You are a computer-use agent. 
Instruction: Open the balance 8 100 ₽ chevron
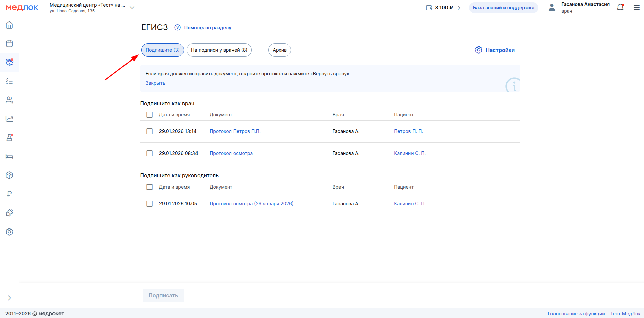(x=459, y=8)
